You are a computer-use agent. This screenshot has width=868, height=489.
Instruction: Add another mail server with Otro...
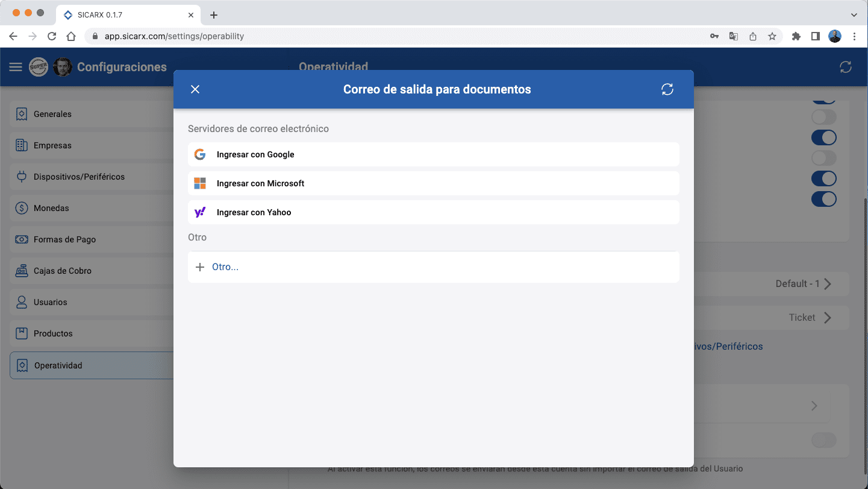(225, 267)
